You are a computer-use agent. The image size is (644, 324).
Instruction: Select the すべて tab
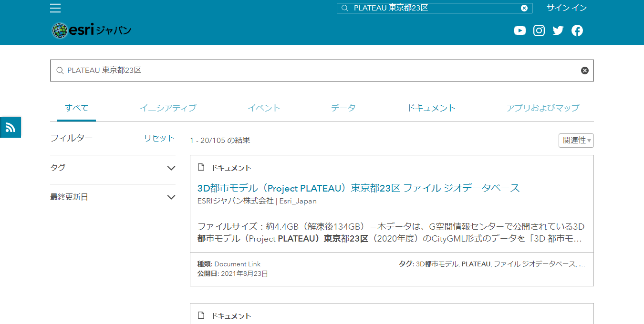77,108
